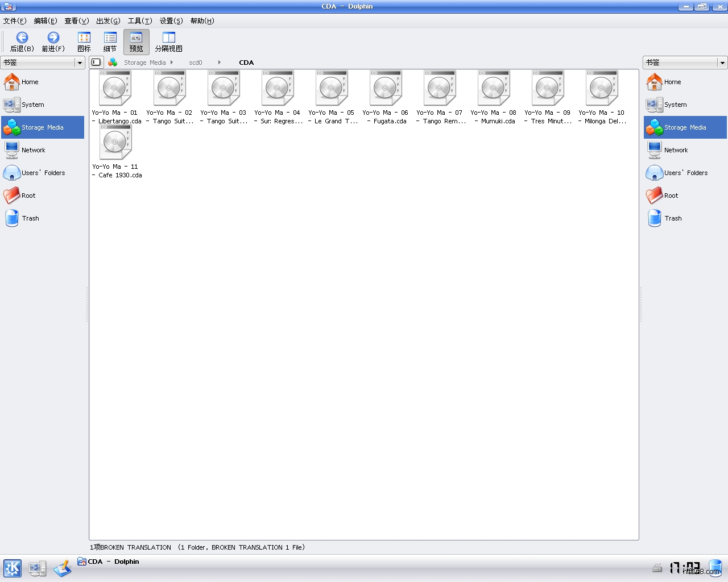Open Home in the left sidebar
The width and height of the screenshot is (728, 582).
(x=30, y=82)
